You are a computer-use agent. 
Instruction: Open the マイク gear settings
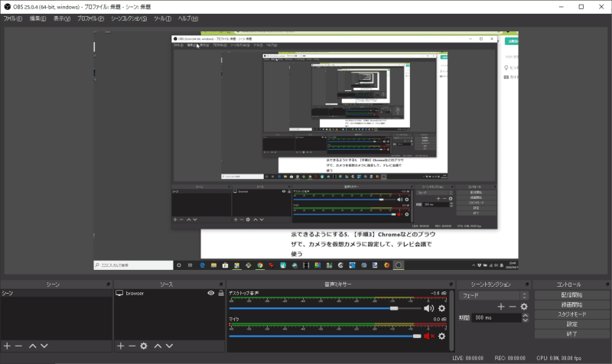coord(441,336)
